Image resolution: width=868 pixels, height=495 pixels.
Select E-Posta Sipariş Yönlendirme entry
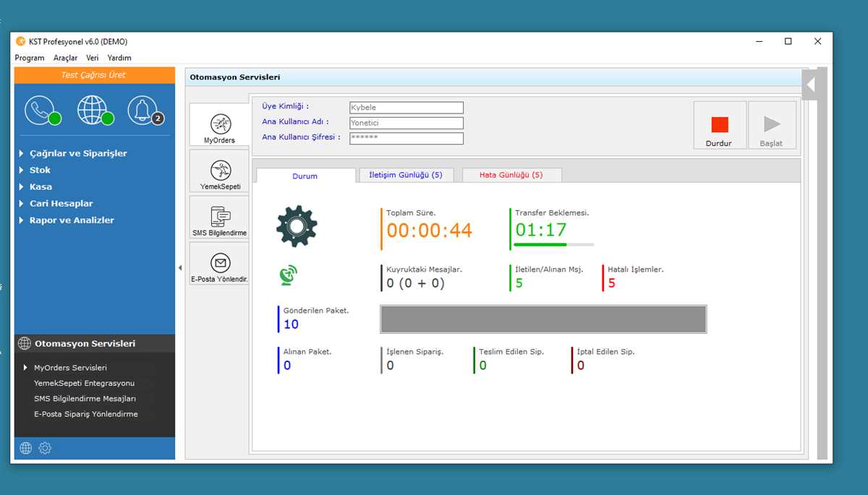pyautogui.click(x=85, y=414)
